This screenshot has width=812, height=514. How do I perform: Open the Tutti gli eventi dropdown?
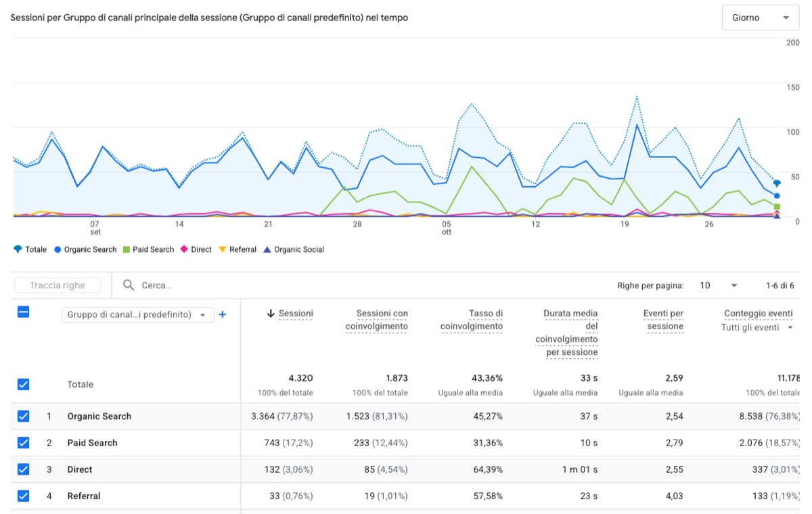(757, 328)
